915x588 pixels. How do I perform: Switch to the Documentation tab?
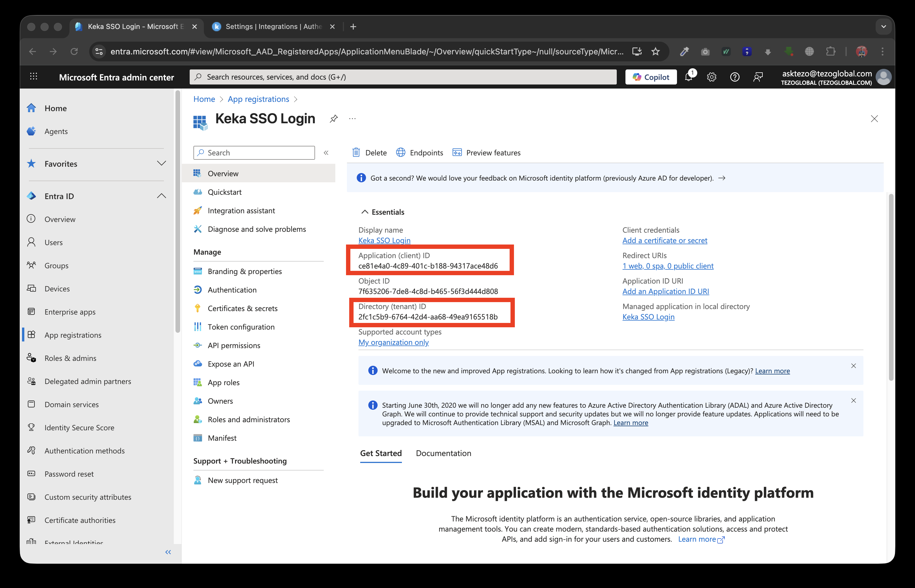click(x=443, y=453)
